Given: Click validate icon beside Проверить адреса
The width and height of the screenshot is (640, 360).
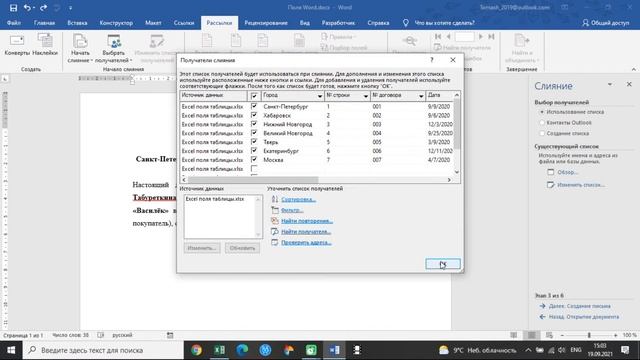Looking at the screenshot, I should (275, 242).
